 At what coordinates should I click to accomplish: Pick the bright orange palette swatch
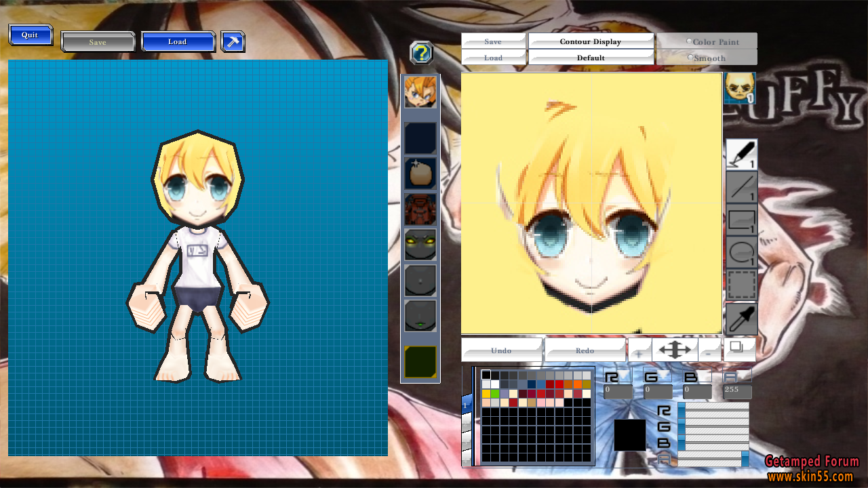click(578, 384)
